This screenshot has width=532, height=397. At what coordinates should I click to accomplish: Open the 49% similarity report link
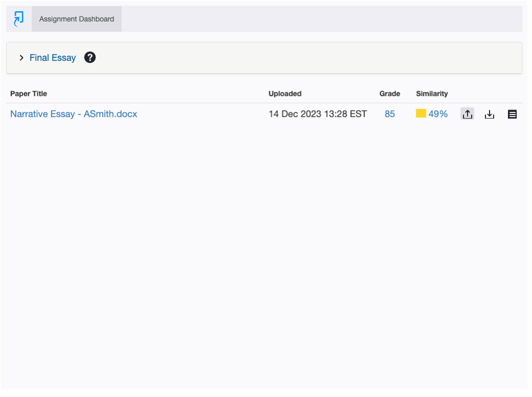point(437,113)
